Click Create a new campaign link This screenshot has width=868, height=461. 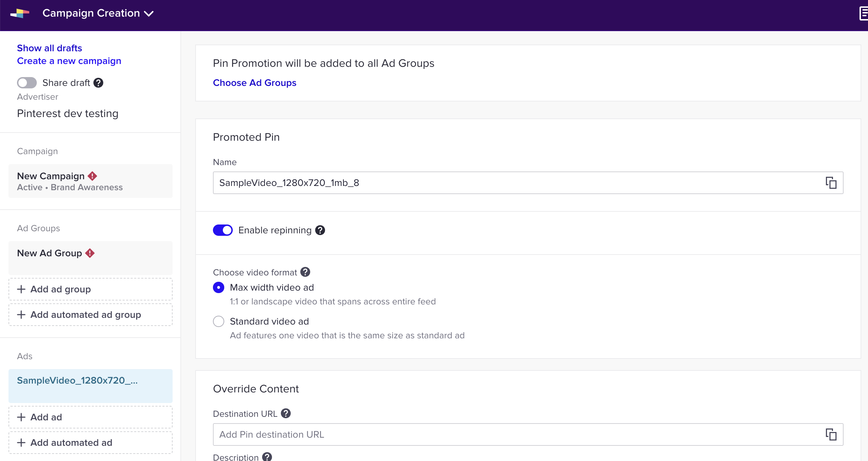pyautogui.click(x=69, y=61)
